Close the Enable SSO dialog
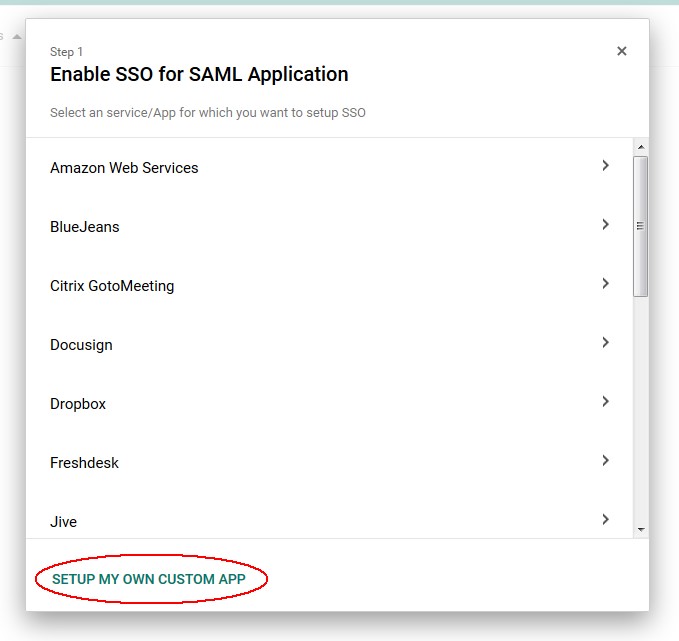Viewport: 679px width, 641px height. (621, 51)
